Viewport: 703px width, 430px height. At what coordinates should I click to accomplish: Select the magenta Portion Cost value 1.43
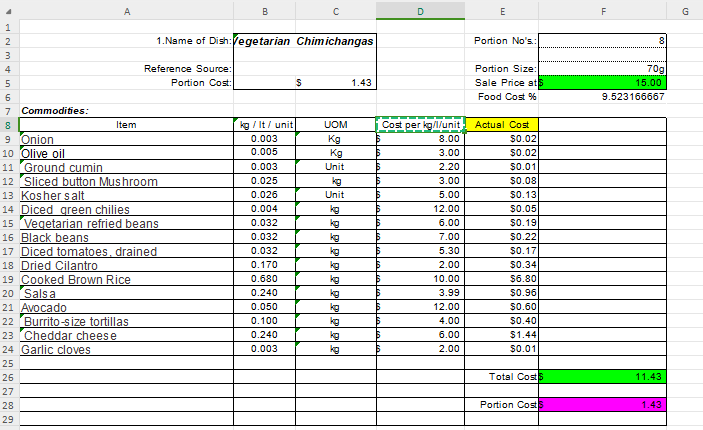[603, 405]
